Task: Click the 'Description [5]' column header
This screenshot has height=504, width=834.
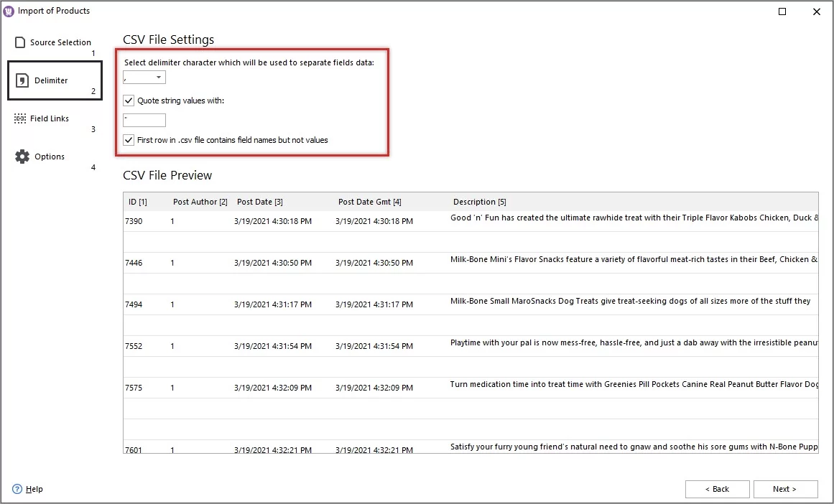Action: 479,202
